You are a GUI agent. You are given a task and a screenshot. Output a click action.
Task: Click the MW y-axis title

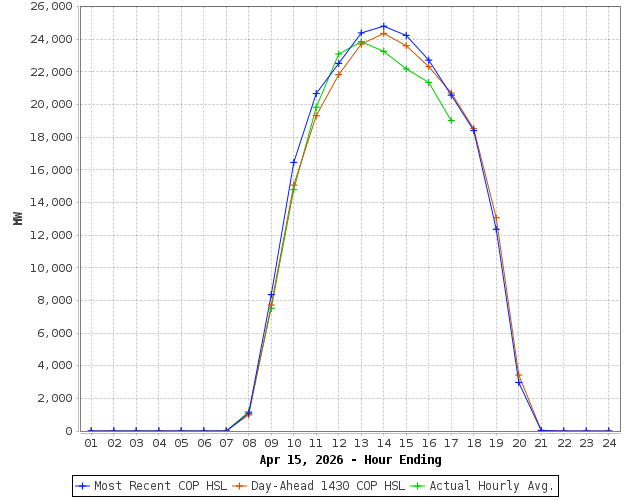pos(18,218)
